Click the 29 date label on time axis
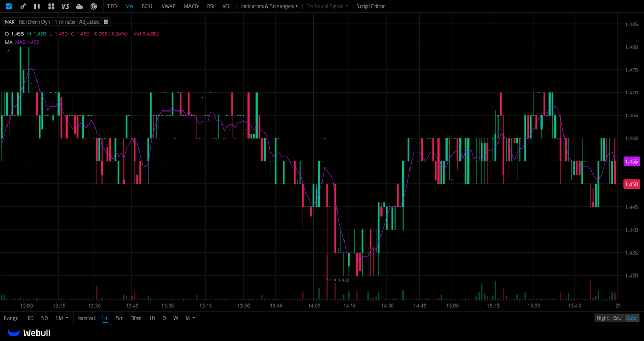644x341 pixels. pos(618,306)
